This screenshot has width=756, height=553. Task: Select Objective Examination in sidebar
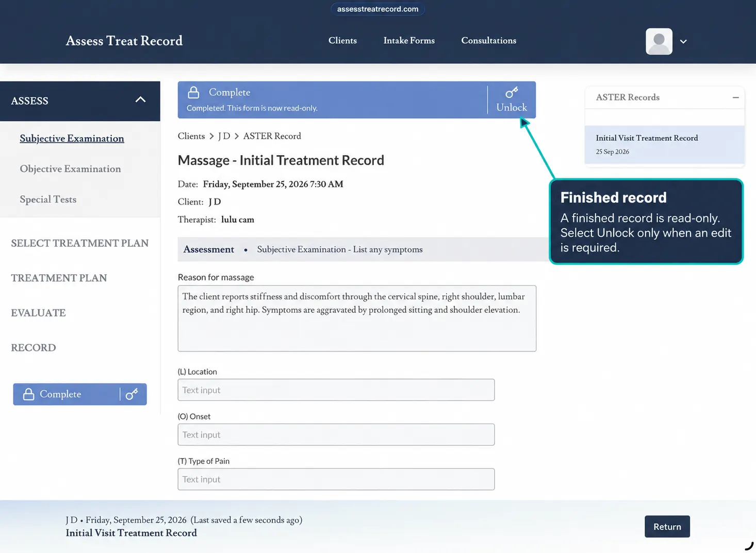[70, 169]
